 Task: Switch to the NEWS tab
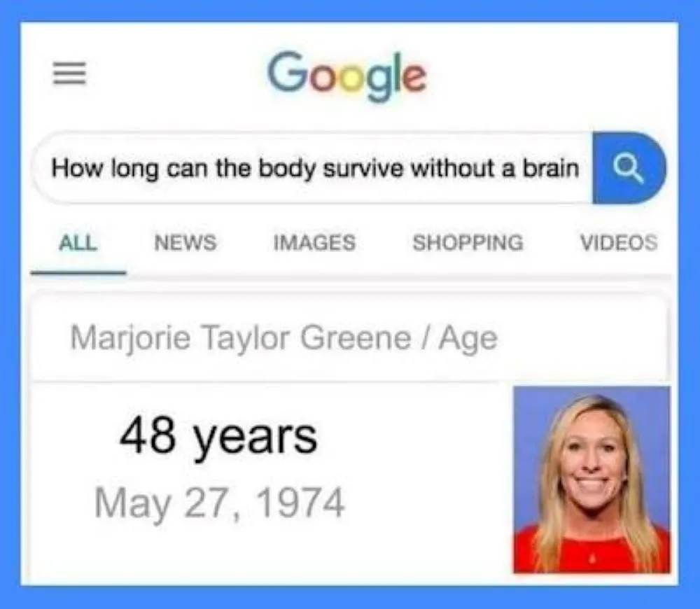coord(185,242)
